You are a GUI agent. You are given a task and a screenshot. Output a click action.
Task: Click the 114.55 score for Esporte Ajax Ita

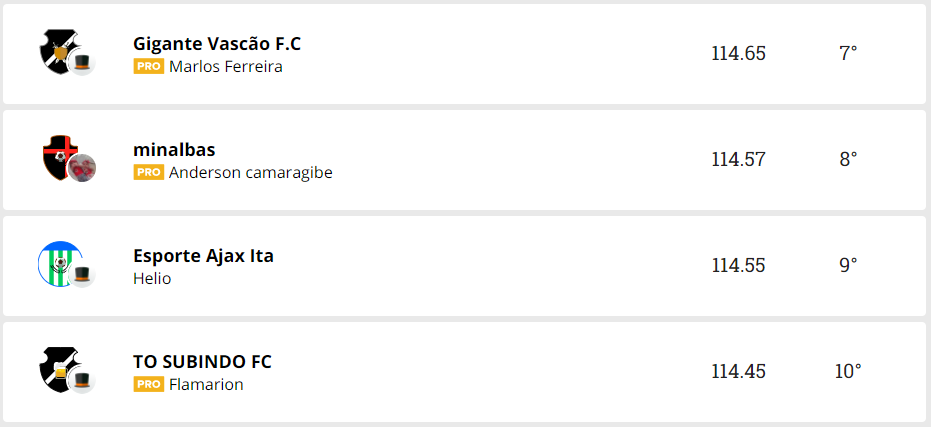click(x=738, y=266)
